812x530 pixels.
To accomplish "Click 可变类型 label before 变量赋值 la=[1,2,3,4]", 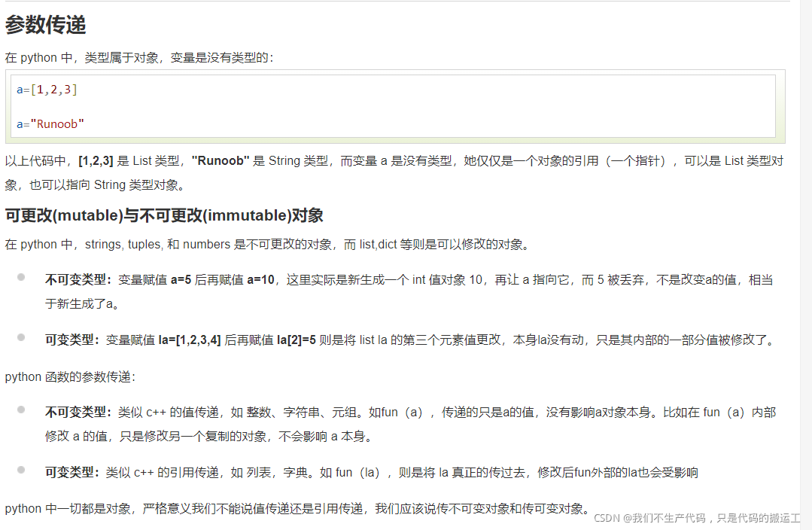I will (x=72, y=340).
